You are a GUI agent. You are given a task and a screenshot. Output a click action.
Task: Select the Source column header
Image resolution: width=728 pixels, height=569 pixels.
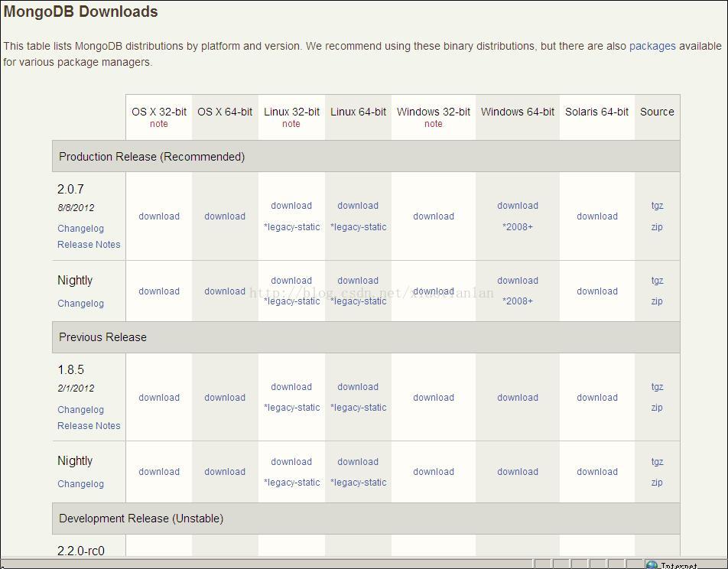click(x=657, y=112)
